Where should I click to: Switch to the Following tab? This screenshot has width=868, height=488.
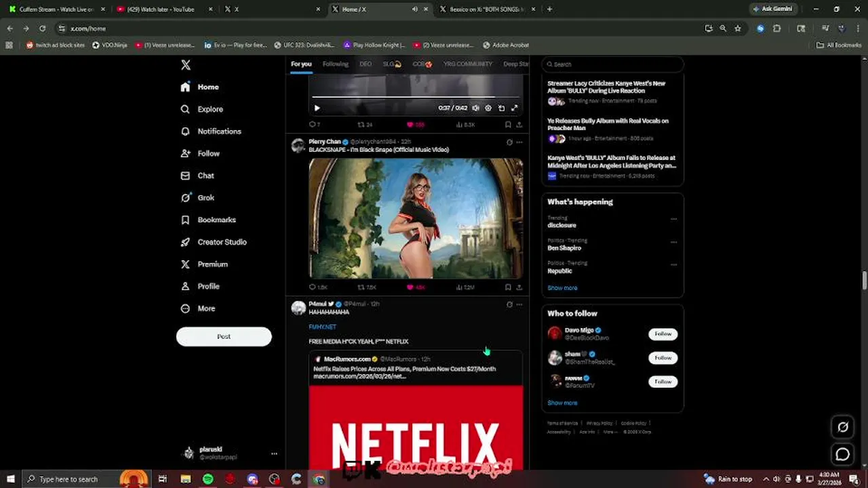click(335, 64)
